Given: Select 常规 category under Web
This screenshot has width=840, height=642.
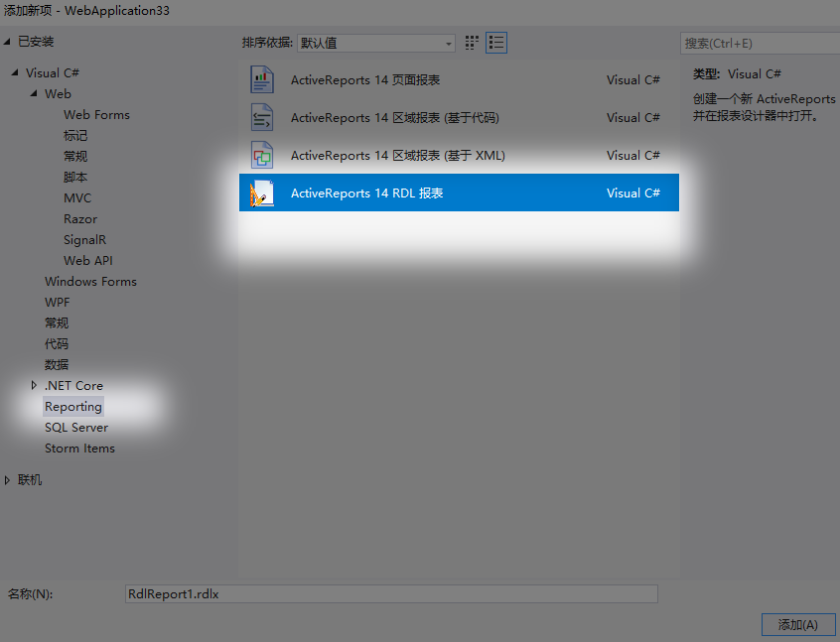Looking at the screenshot, I should coord(75,157).
